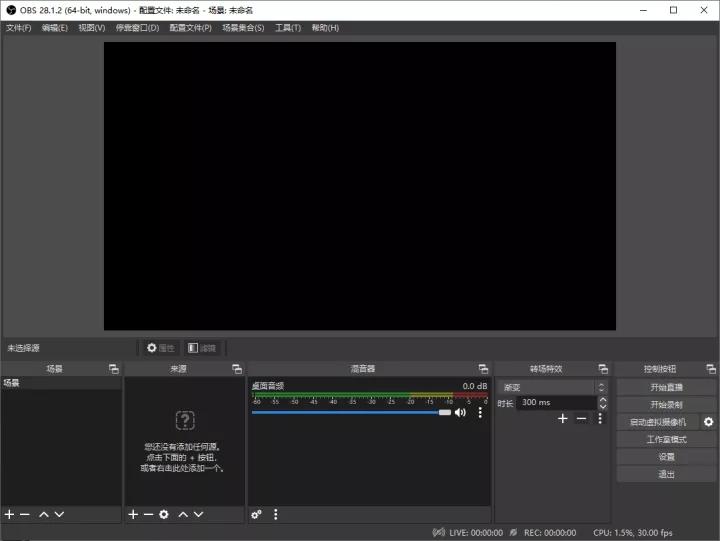Open the mixer panel three-dot menu
The width and height of the screenshot is (720, 541).
coord(276,514)
